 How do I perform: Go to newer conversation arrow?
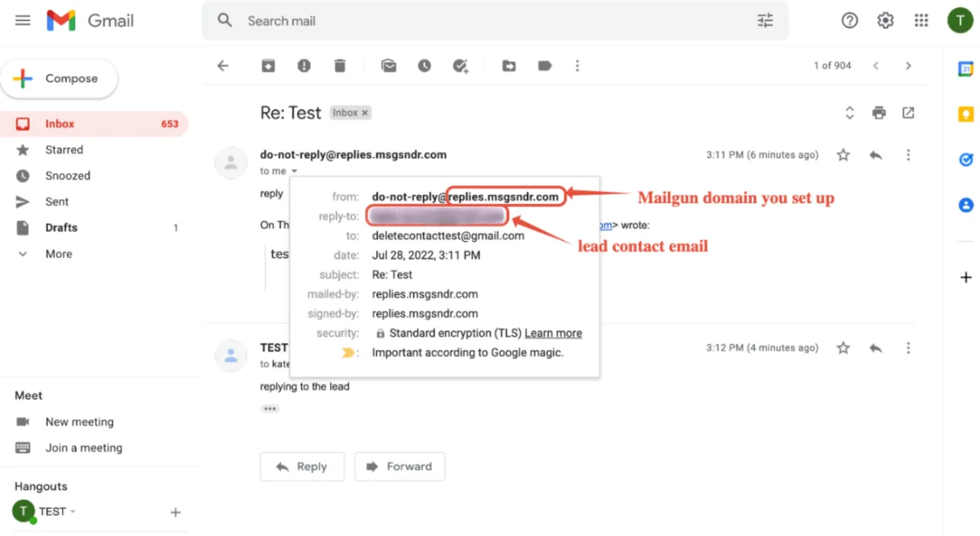point(875,66)
